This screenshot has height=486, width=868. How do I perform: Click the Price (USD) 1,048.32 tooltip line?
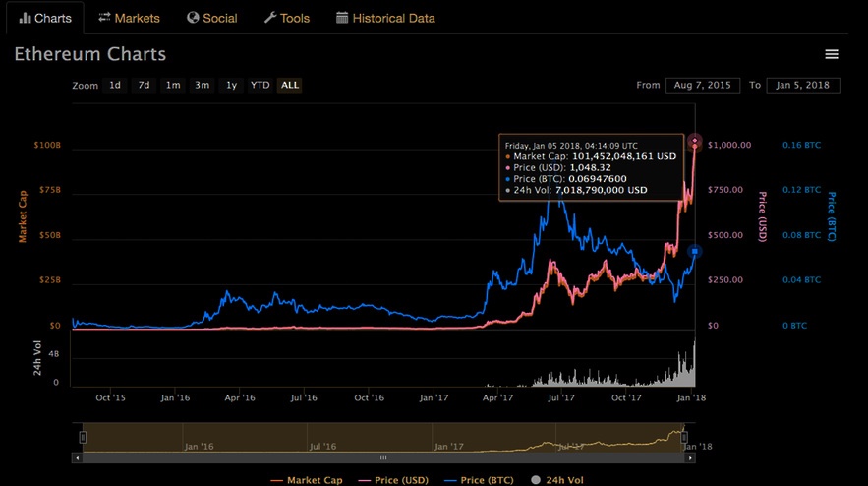pos(558,168)
